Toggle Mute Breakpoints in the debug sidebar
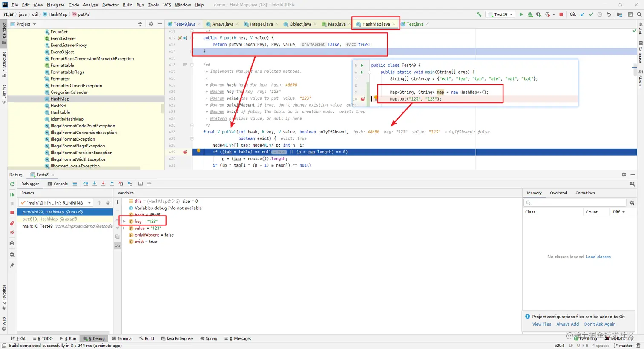 (x=12, y=233)
